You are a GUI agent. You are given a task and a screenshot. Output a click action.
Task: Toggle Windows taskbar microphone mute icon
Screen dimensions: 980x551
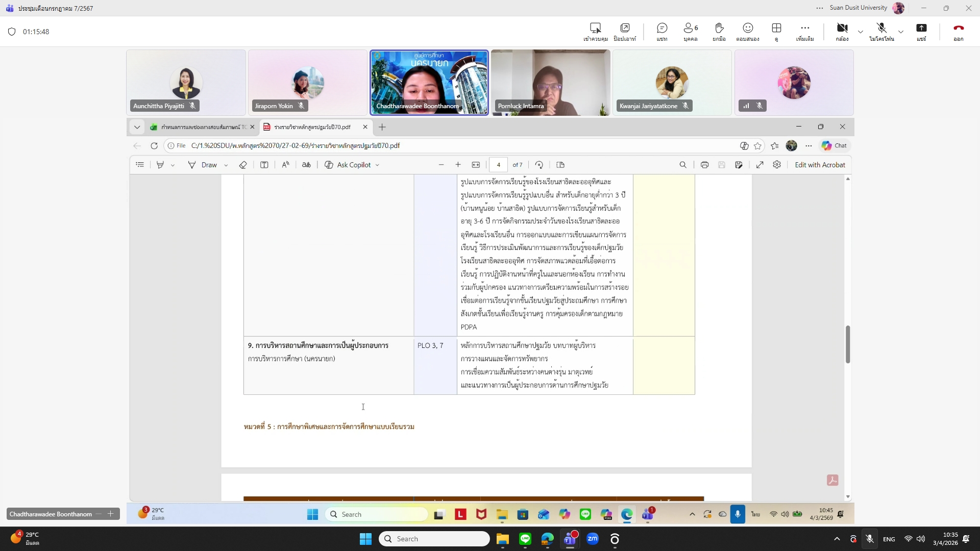[x=870, y=539]
